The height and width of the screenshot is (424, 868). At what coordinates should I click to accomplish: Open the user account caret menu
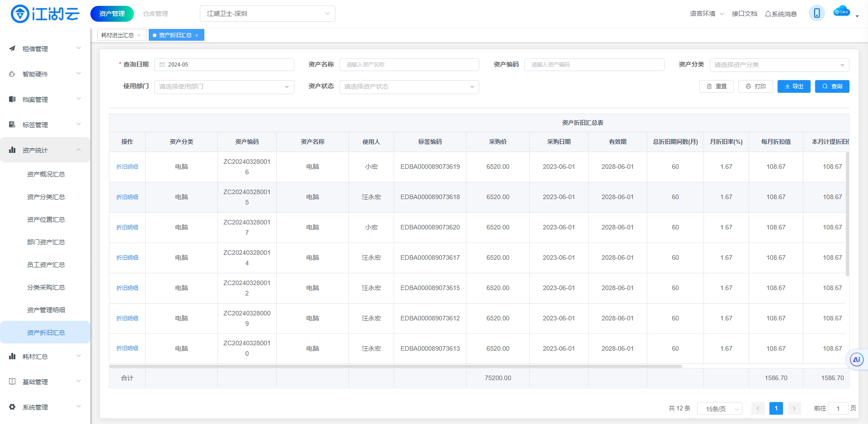[857, 16]
